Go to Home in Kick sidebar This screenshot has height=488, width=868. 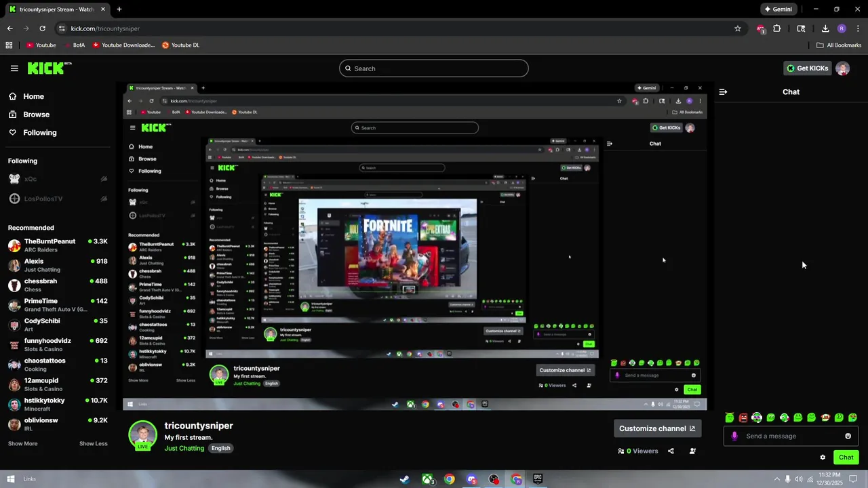click(26, 96)
